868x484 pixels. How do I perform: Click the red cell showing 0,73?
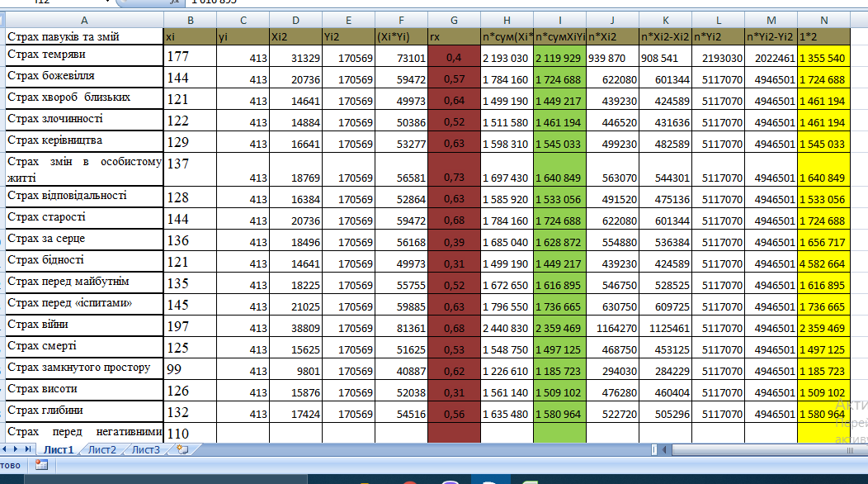coord(454,169)
